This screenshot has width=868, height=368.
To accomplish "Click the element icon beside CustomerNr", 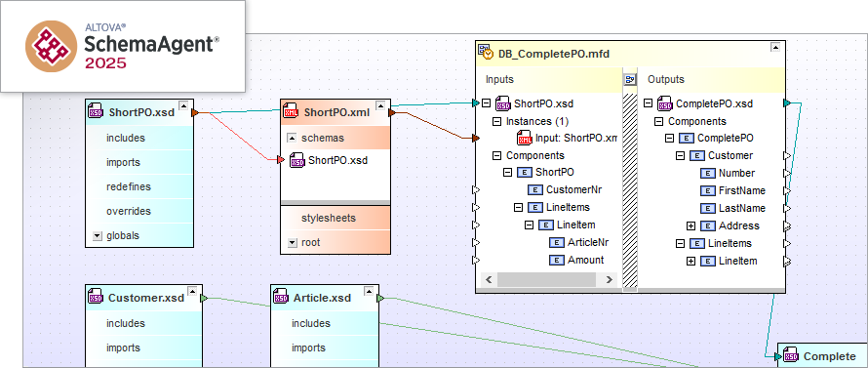I will pos(534,190).
